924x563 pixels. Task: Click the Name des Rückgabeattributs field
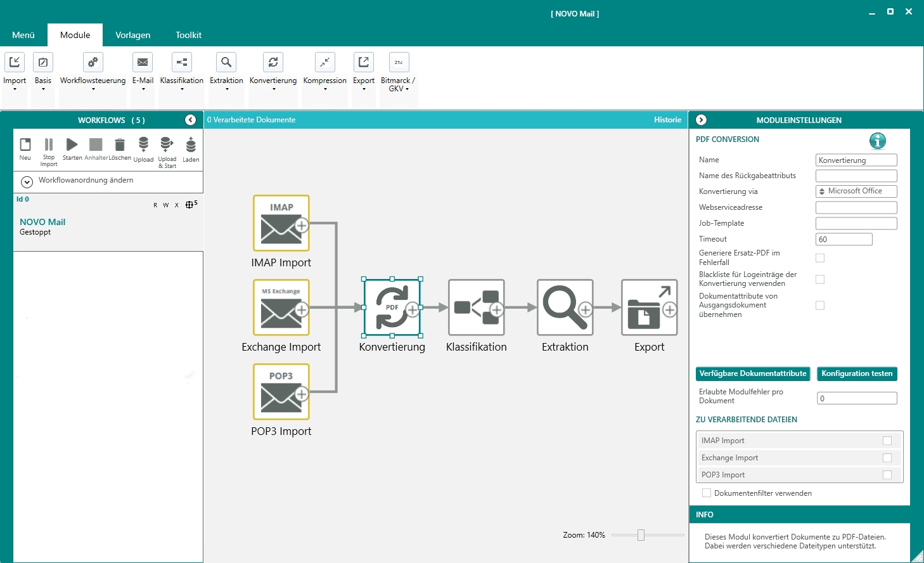pyautogui.click(x=856, y=176)
